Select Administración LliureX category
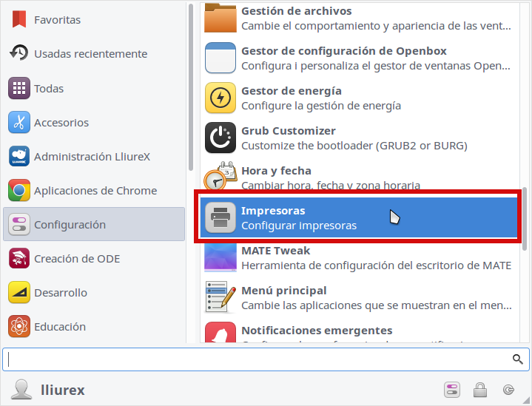The height and width of the screenshot is (406, 532). coord(94,156)
